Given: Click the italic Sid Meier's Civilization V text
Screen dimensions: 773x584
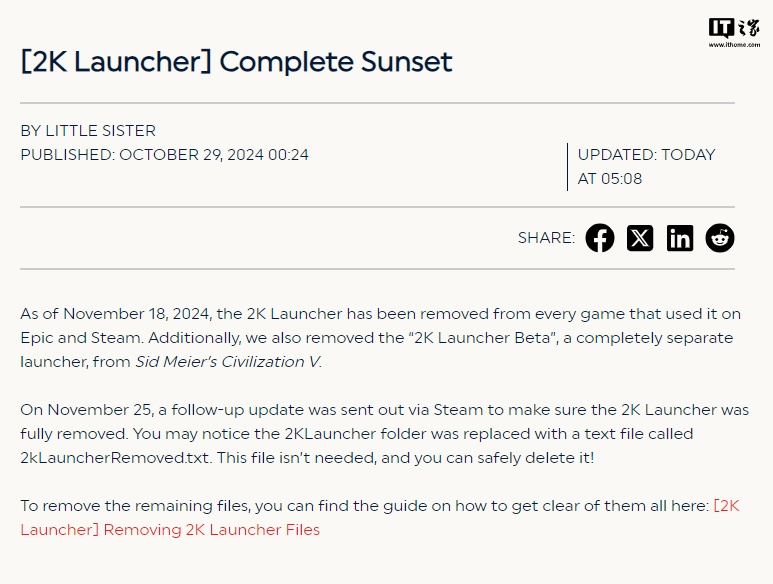Looking at the screenshot, I should pos(228,362).
